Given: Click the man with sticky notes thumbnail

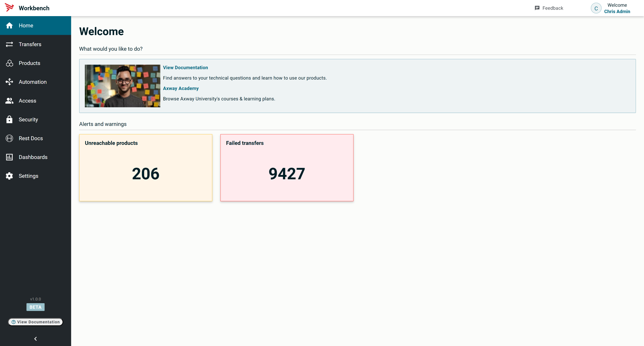Looking at the screenshot, I should [122, 86].
